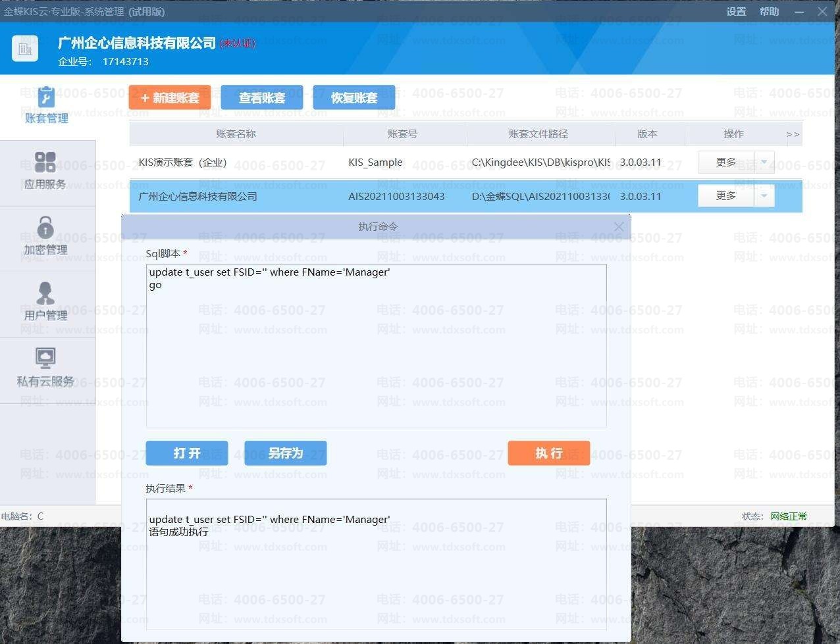
Task: Click the company building logo icon
Action: point(25,49)
